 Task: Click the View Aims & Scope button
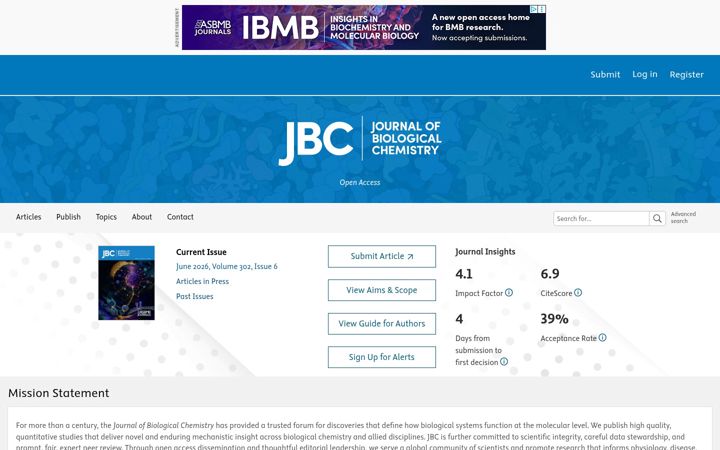coord(382,290)
